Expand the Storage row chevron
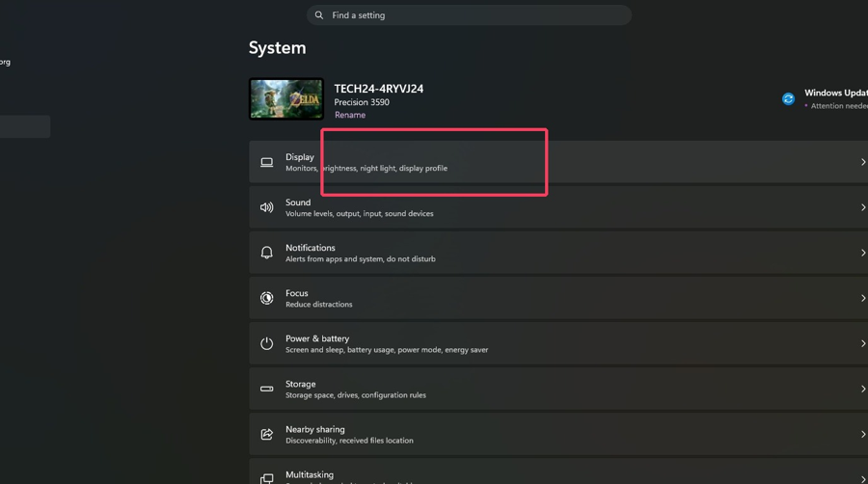This screenshot has height=484, width=868. (862, 389)
